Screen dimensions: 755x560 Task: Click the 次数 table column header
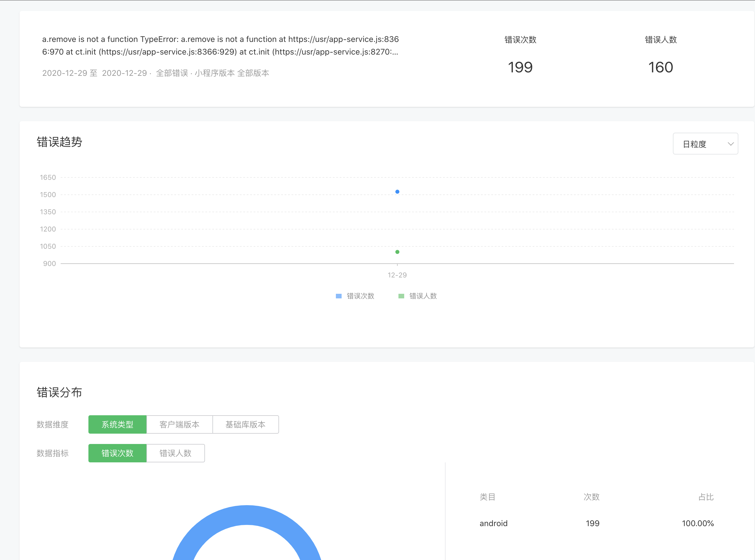[x=591, y=497]
